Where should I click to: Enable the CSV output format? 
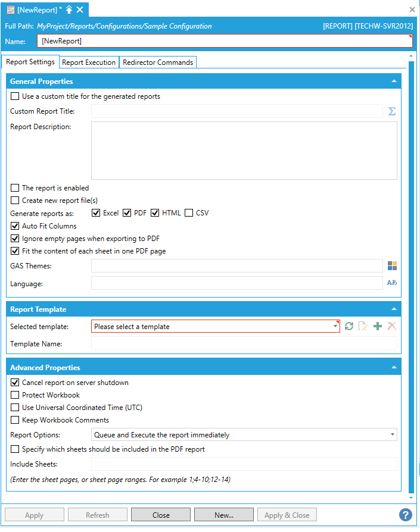click(x=189, y=213)
